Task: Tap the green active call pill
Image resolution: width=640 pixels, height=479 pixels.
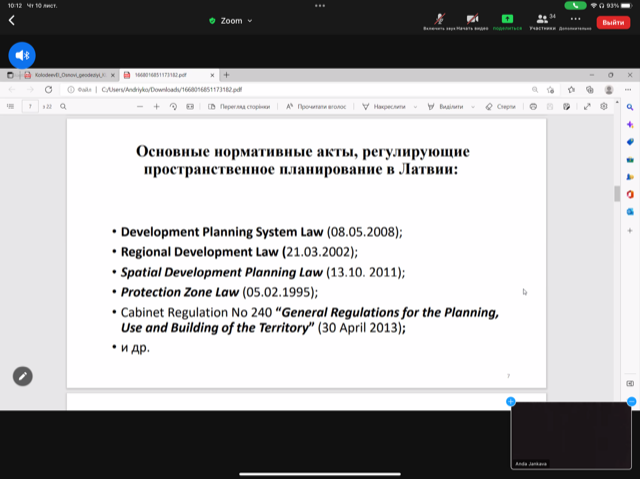Action: click(x=575, y=6)
